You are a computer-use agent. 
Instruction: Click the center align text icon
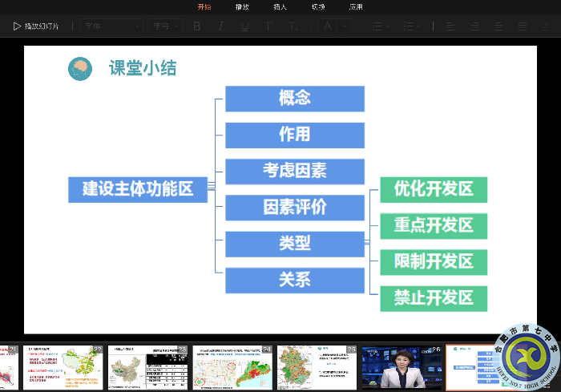(x=474, y=26)
